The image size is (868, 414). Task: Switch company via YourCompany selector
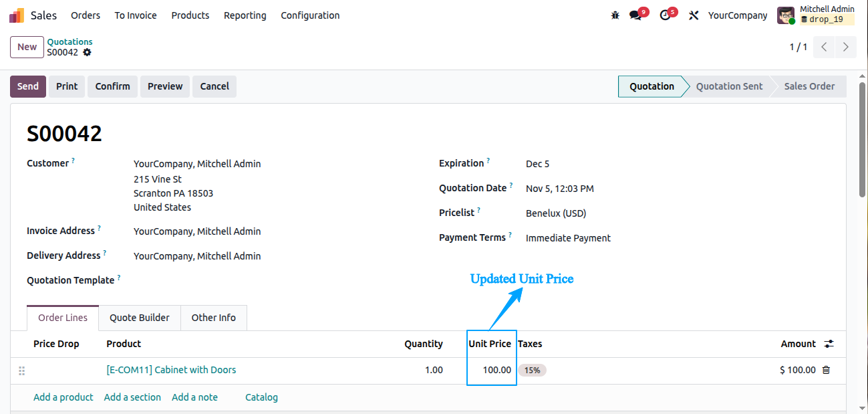click(x=738, y=15)
